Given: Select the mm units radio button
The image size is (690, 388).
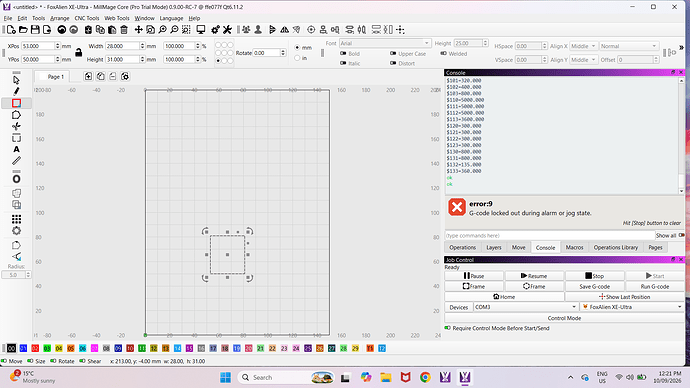Looking at the screenshot, I should 297,47.
